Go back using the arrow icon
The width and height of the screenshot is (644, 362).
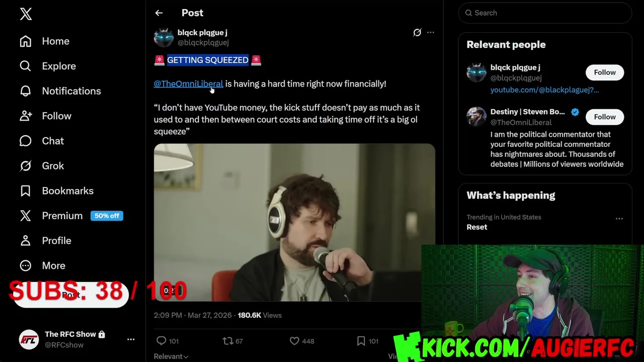159,13
